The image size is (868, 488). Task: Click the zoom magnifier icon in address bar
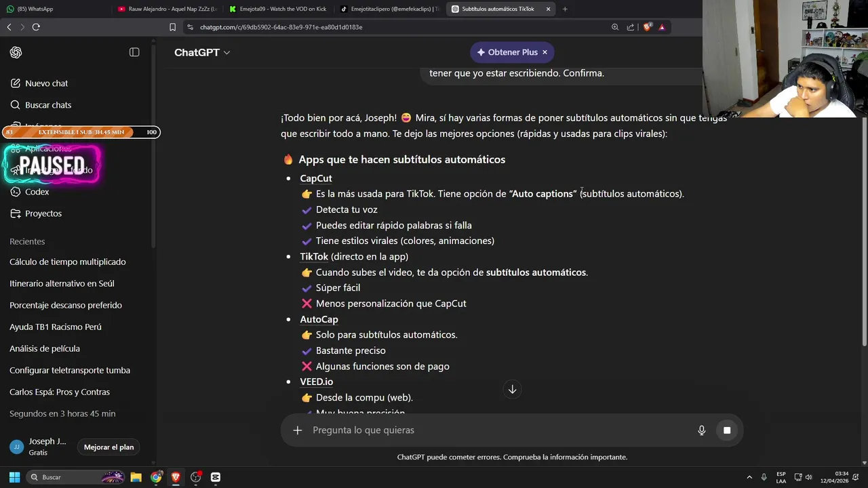615,27
